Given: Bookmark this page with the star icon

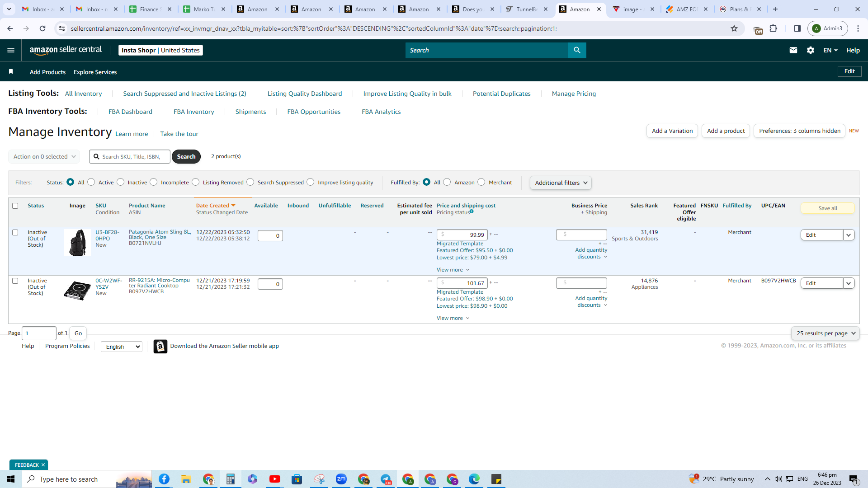Looking at the screenshot, I should (x=734, y=28).
